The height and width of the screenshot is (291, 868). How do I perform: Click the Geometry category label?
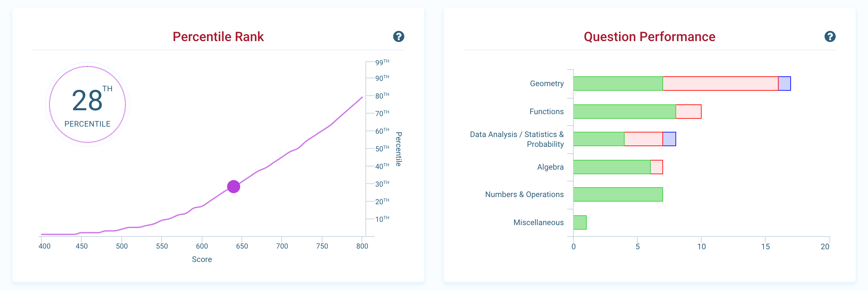pyautogui.click(x=547, y=84)
